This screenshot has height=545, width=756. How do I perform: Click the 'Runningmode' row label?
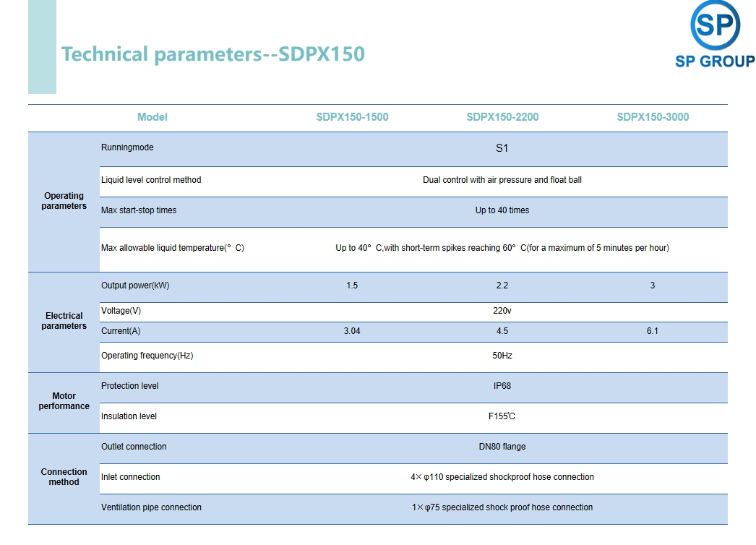click(x=127, y=147)
